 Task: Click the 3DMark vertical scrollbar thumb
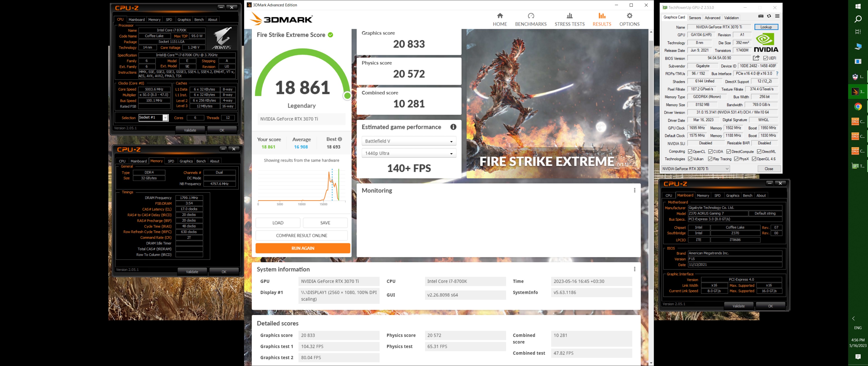[651, 165]
